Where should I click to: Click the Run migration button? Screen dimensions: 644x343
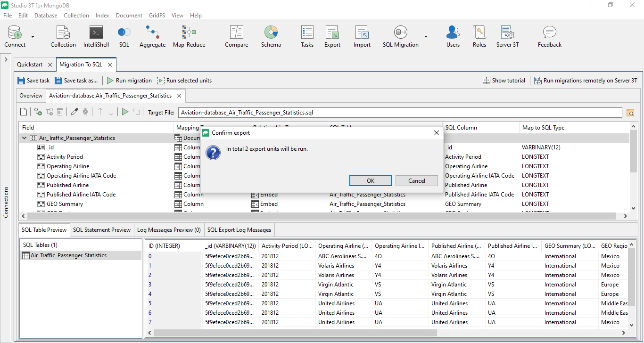129,81
